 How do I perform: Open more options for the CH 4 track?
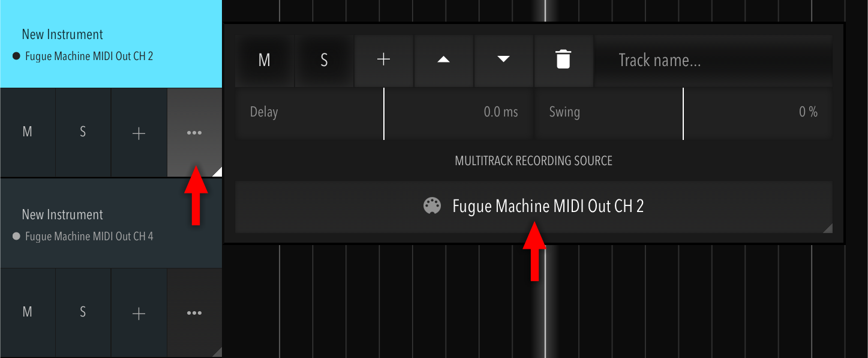point(194,312)
